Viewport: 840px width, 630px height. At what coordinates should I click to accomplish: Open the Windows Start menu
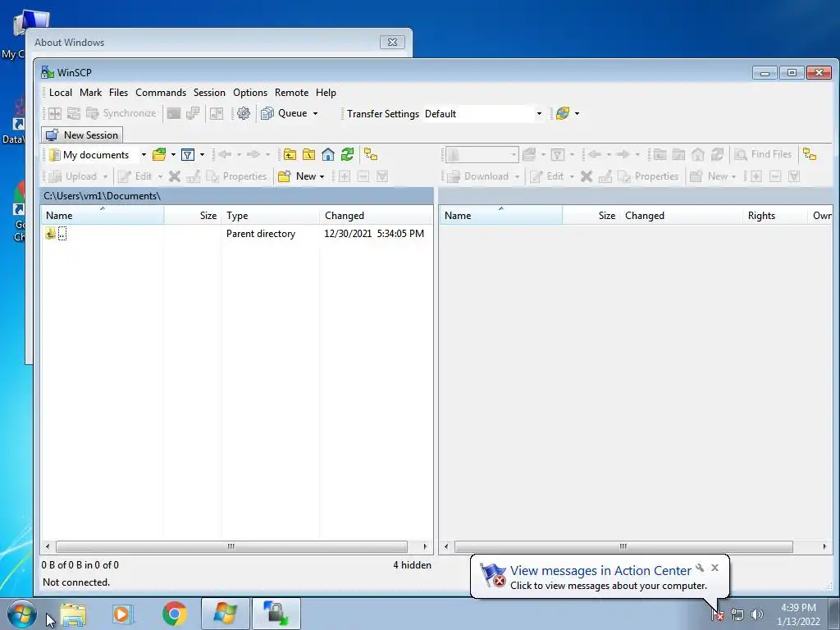point(22,614)
